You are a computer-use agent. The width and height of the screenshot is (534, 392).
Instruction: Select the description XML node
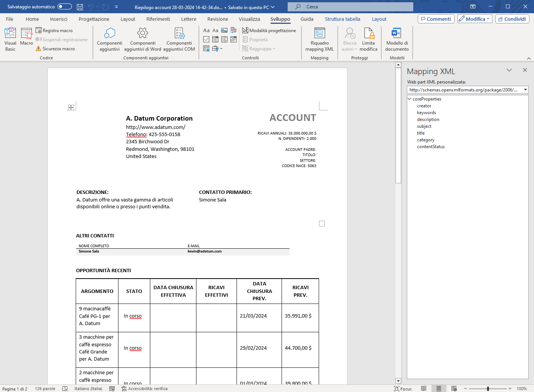[x=428, y=119]
